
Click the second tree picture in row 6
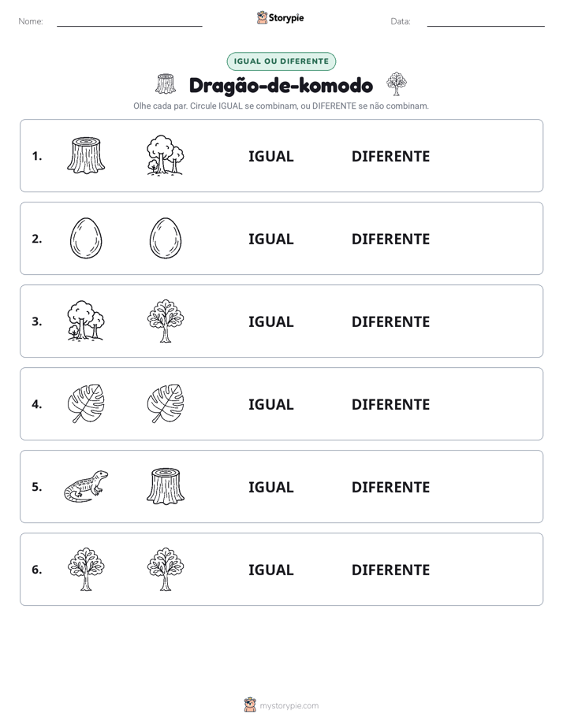(x=166, y=569)
